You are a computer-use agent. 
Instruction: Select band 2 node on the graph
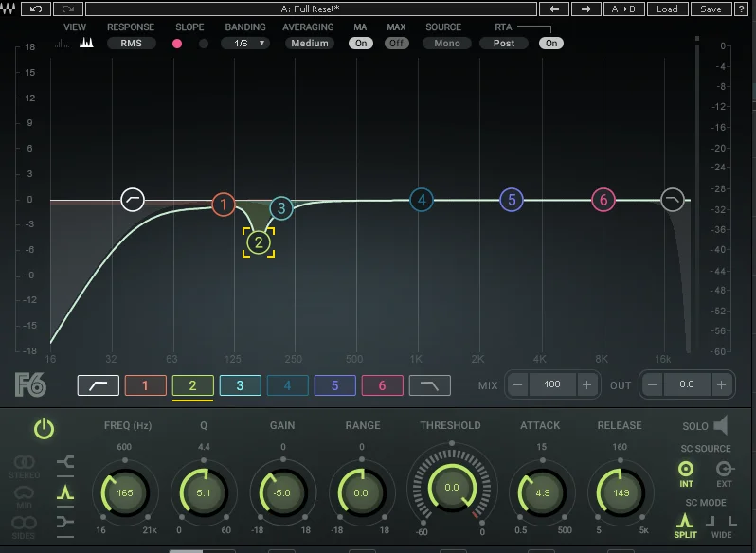tap(259, 242)
